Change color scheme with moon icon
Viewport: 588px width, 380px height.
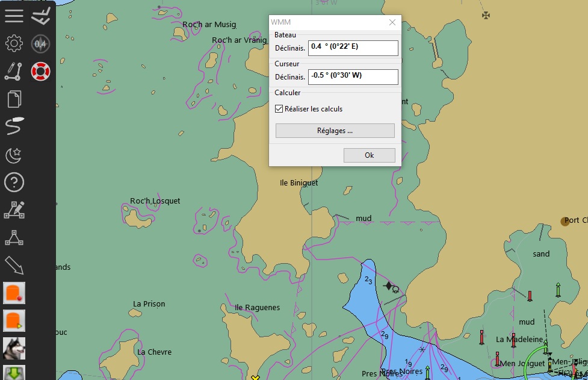(x=14, y=154)
